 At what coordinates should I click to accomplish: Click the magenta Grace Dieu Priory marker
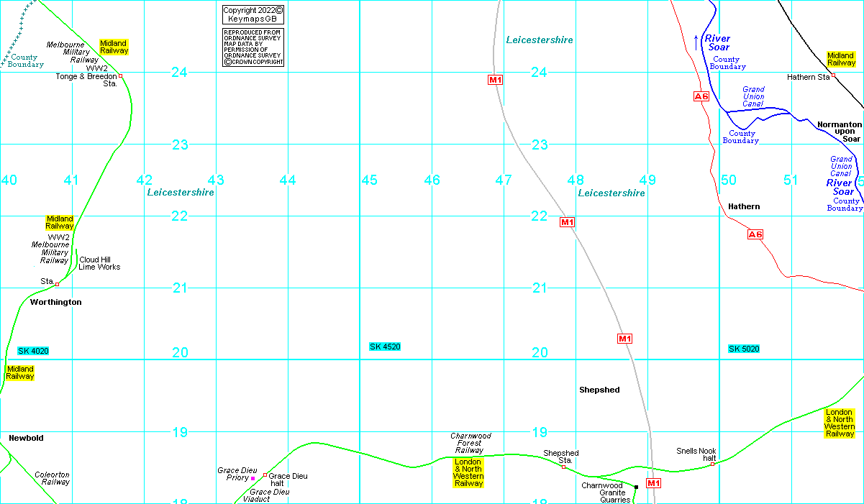click(253, 478)
